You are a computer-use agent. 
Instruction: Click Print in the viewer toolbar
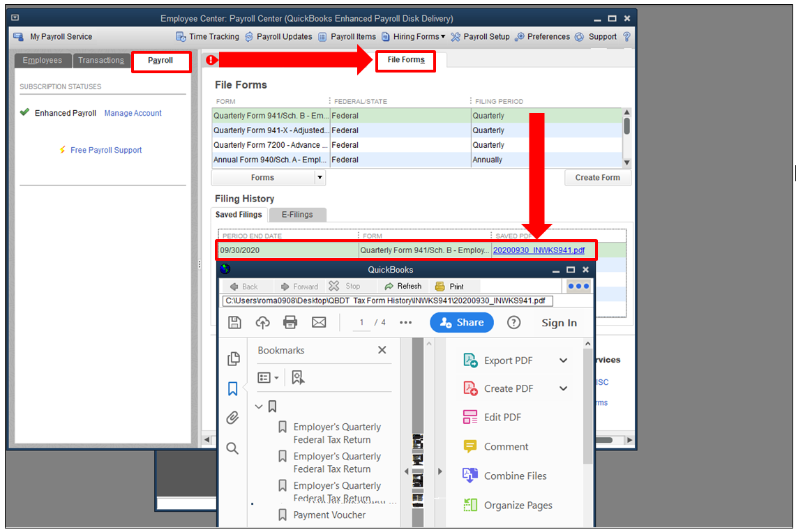(450, 287)
